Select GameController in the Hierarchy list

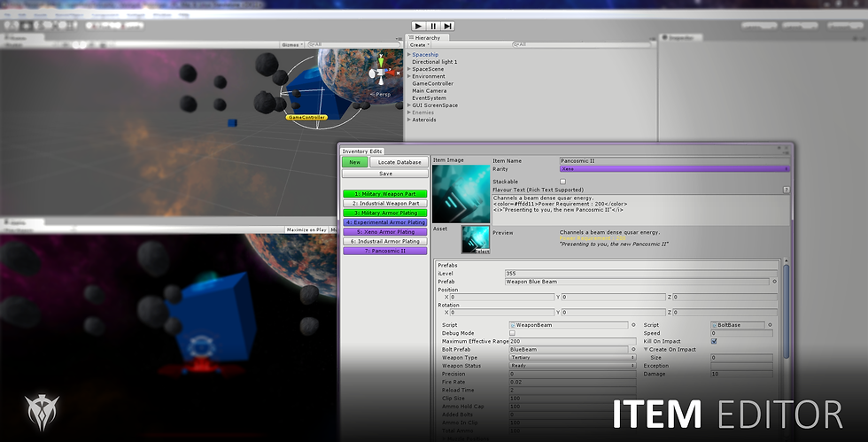432,83
